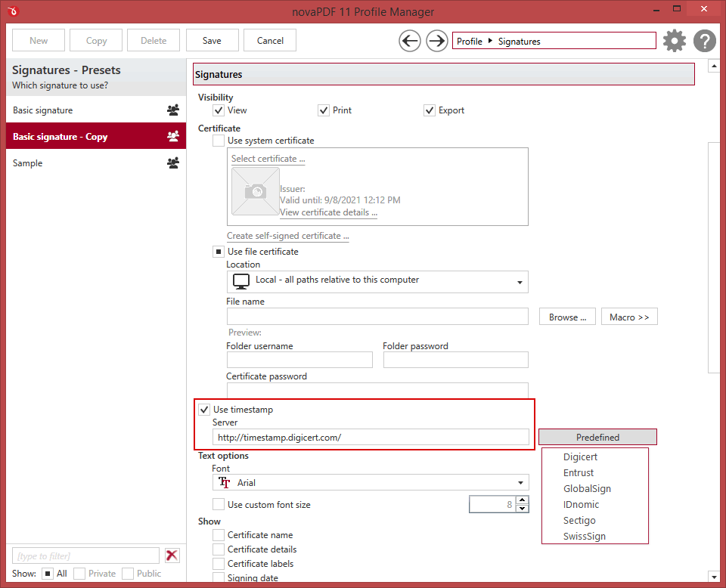Decrease font size with the down spinner
This screenshot has width=726, height=588.
pos(523,509)
